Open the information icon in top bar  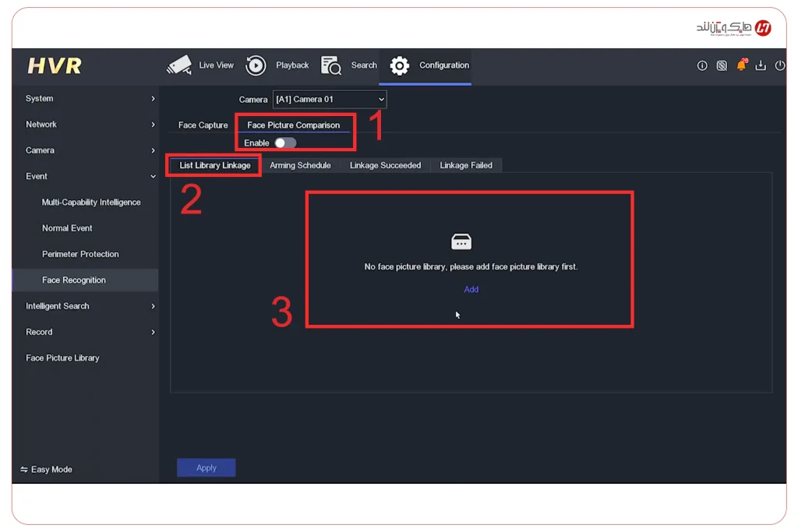(x=702, y=66)
